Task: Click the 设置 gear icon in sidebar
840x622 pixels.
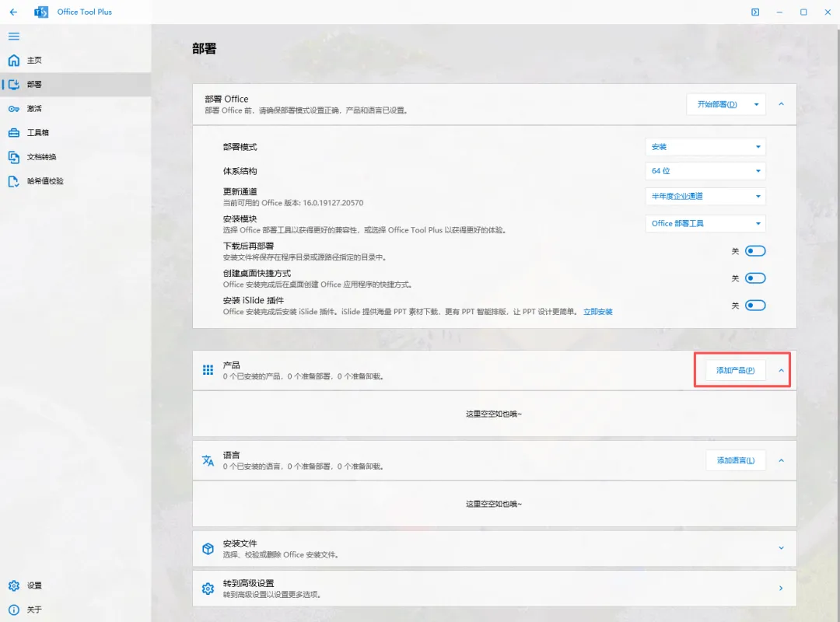Action: pyautogui.click(x=14, y=585)
